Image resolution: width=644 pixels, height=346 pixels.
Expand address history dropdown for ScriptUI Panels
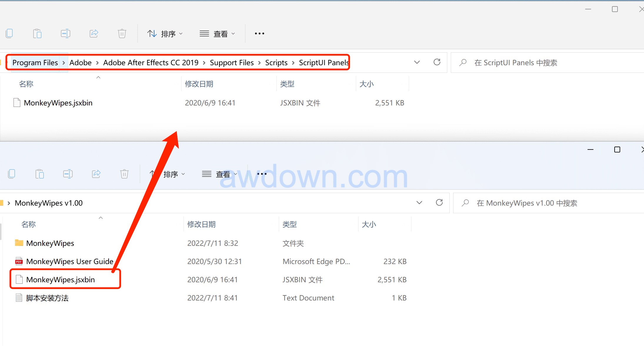tap(417, 62)
